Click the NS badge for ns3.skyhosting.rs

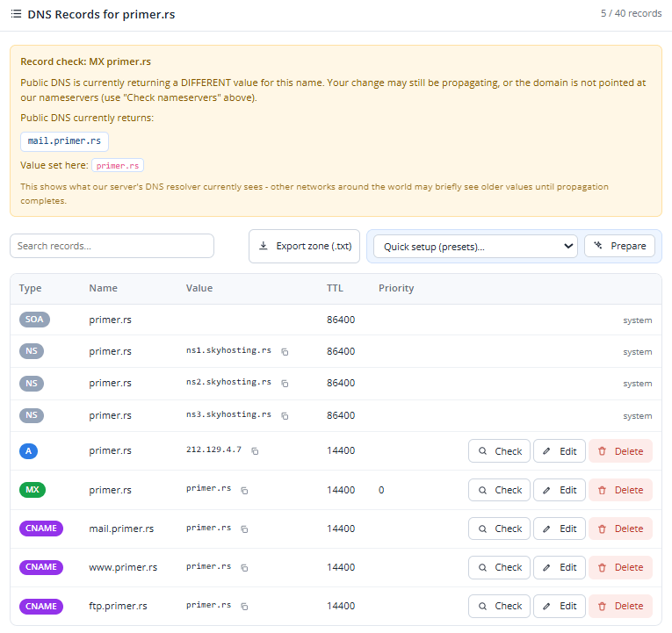(x=32, y=415)
